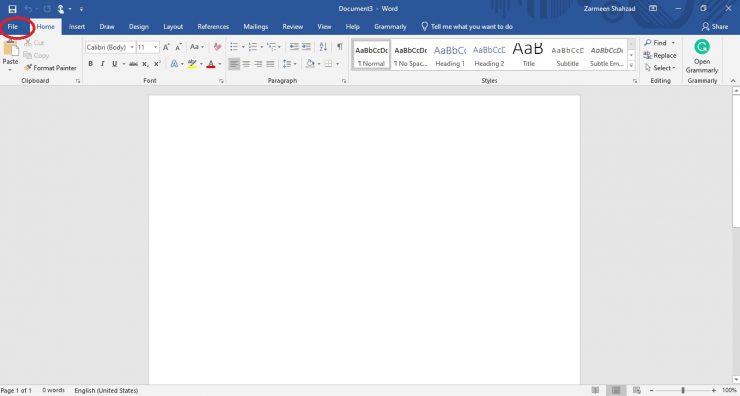This screenshot has height=396, width=740.
Task: Switch to Web Layout view icon
Action: point(637,390)
